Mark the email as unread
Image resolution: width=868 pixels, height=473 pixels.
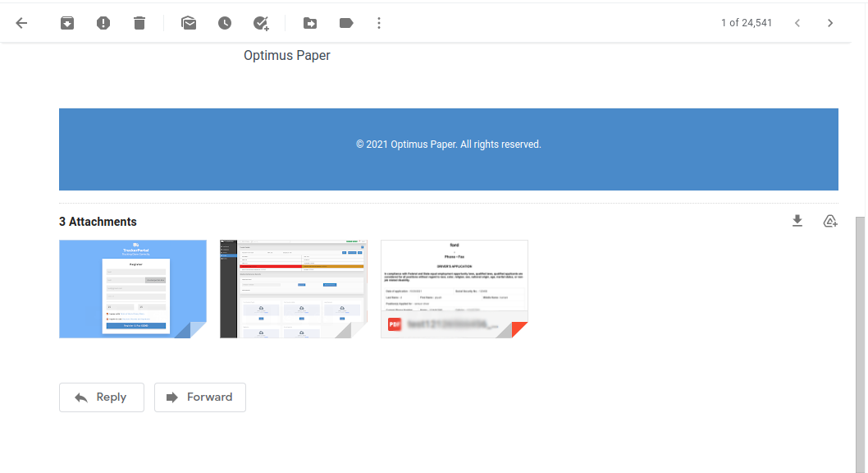pyautogui.click(x=189, y=23)
